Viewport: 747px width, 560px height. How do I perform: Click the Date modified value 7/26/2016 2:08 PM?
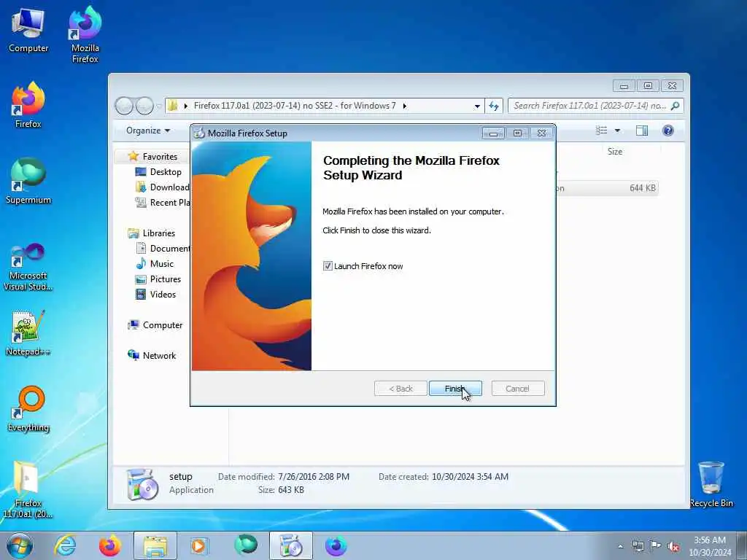point(314,477)
